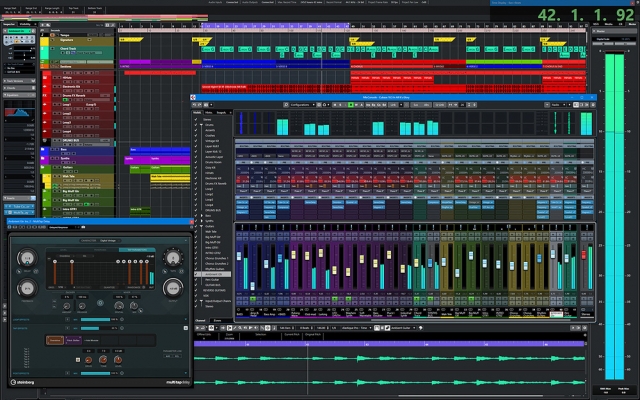This screenshot has width=640, height=400.
Task: Uncheck Rhythm Guitars channel visibility in MixConsole
Action: click(x=196, y=269)
